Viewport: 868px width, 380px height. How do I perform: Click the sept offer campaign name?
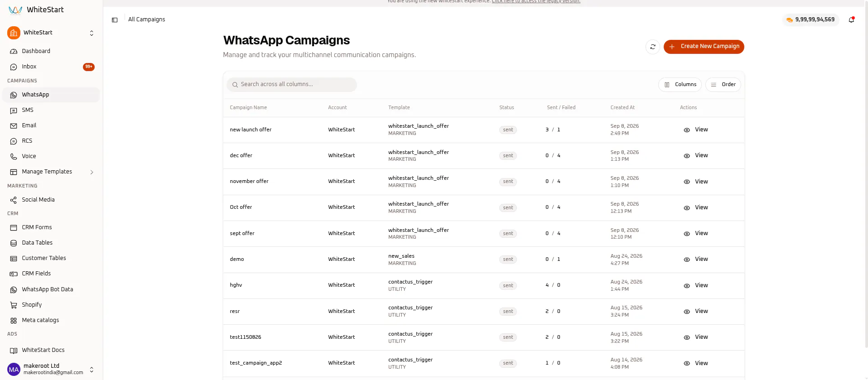(x=242, y=234)
